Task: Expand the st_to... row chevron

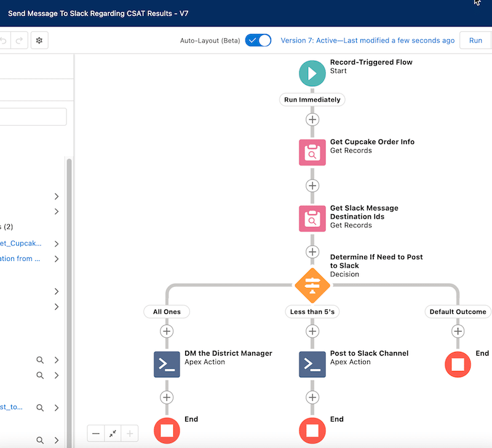Action: tap(57, 407)
